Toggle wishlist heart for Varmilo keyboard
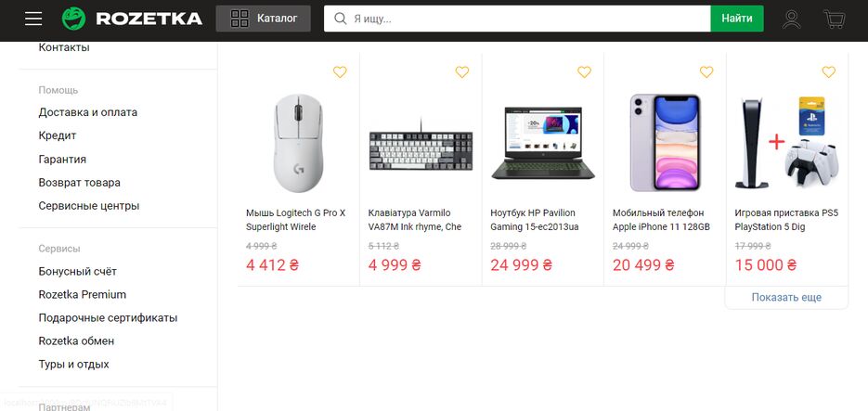Viewport: 868px width, 411px height. 462,72
